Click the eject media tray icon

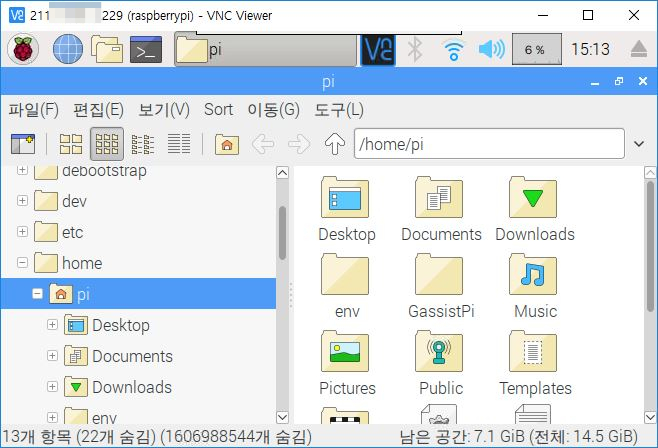tap(639, 49)
